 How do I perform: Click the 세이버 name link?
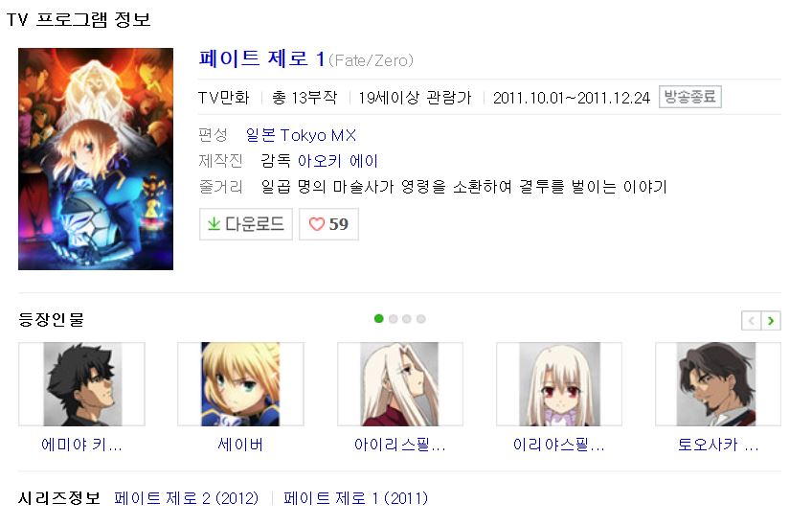(240, 445)
